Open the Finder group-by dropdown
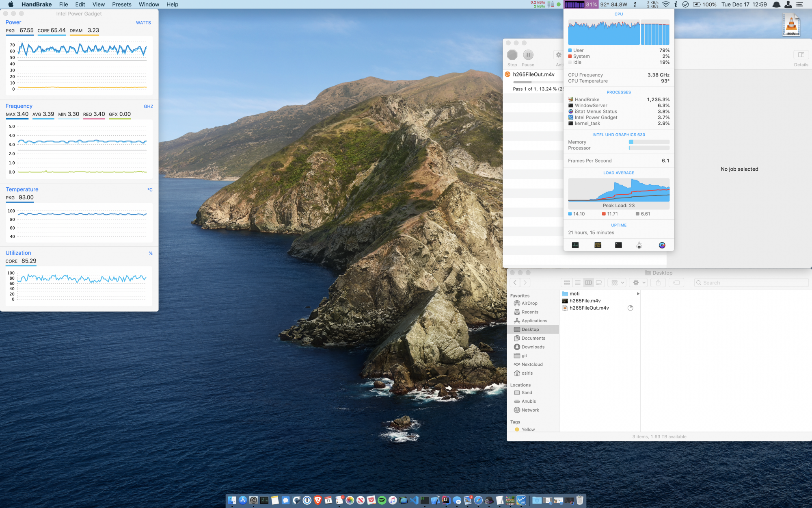 tap(618, 283)
